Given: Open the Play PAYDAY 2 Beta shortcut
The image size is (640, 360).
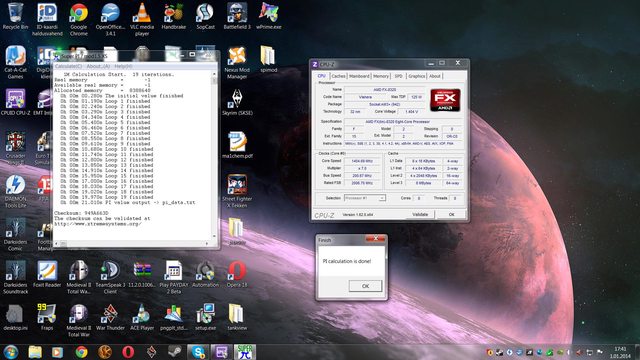Looking at the screenshot, I should coord(173,277).
